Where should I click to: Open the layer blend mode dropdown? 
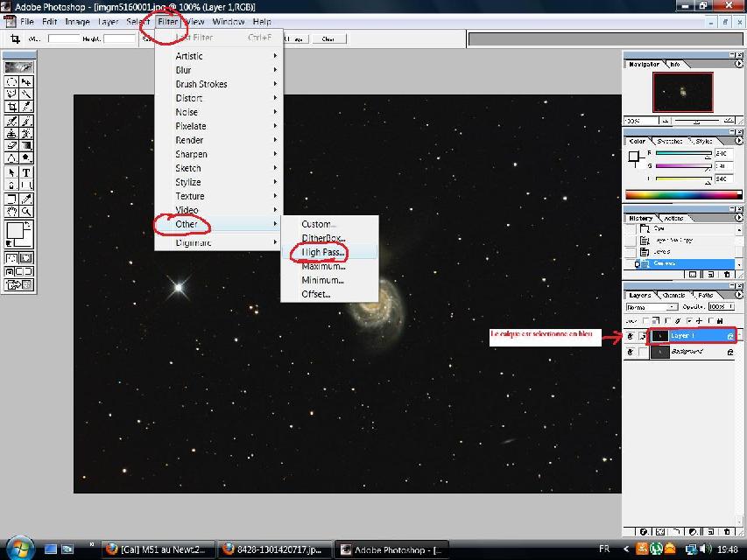(x=652, y=307)
